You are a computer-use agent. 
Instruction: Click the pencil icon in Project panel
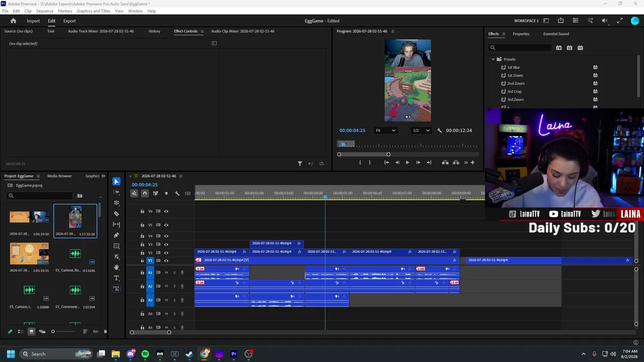(x=10, y=331)
